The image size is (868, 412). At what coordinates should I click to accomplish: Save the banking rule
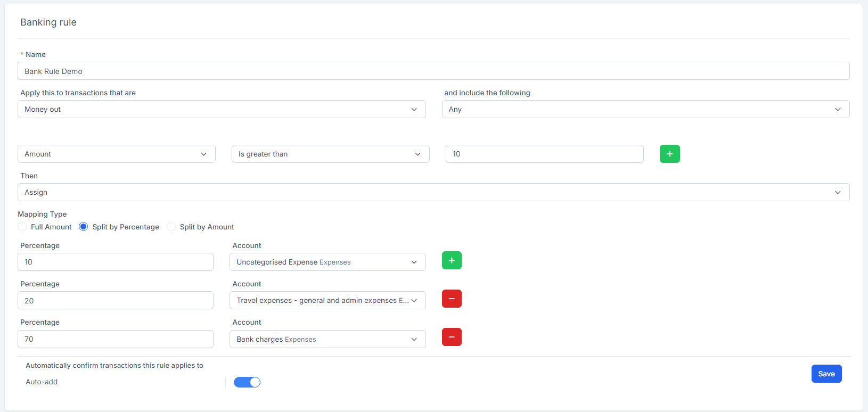(x=826, y=374)
